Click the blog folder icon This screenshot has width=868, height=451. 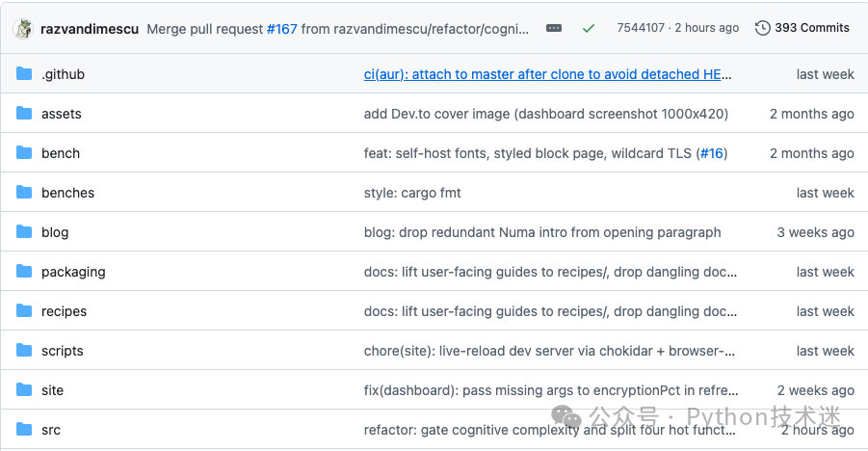(x=24, y=231)
